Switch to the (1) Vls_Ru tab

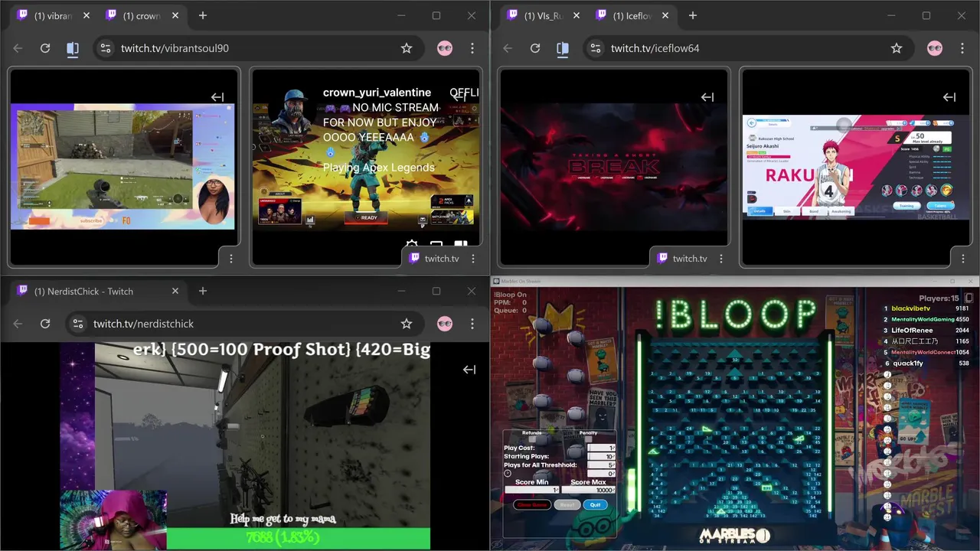click(x=543, y=15)
